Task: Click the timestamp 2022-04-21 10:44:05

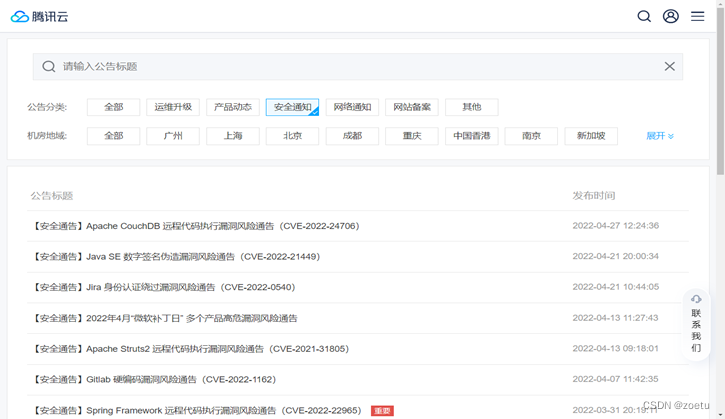Action: (x=615, y=287)
